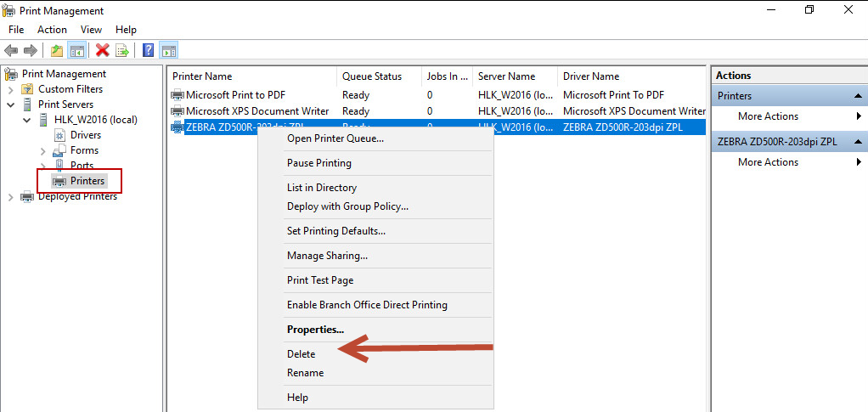The height and width of the screenshot is (412, 868).
Task: Expand the Deployed Printers tree node
Action: click(10, 197)
